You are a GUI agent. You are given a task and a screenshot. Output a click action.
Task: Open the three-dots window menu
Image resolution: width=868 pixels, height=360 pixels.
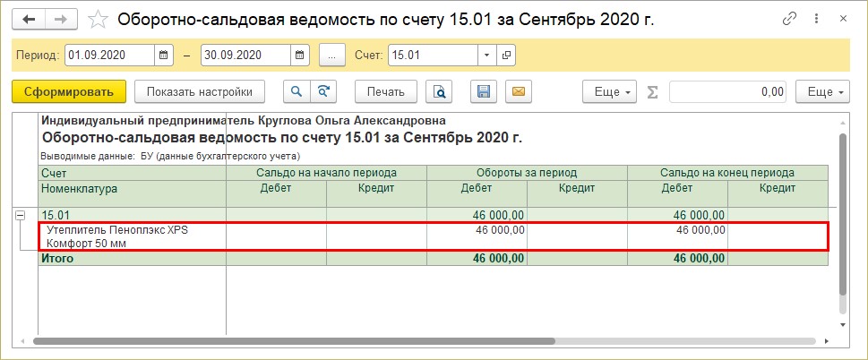[817, 19]
